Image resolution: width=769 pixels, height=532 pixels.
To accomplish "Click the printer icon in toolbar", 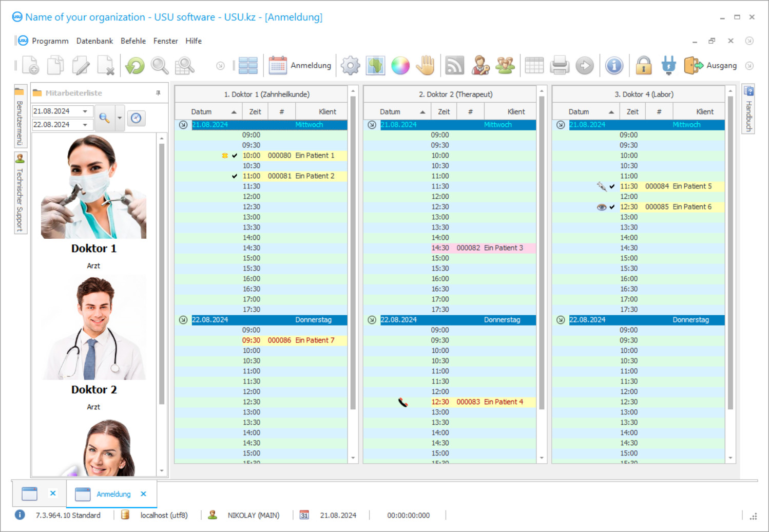I will [x=560, y=65].
